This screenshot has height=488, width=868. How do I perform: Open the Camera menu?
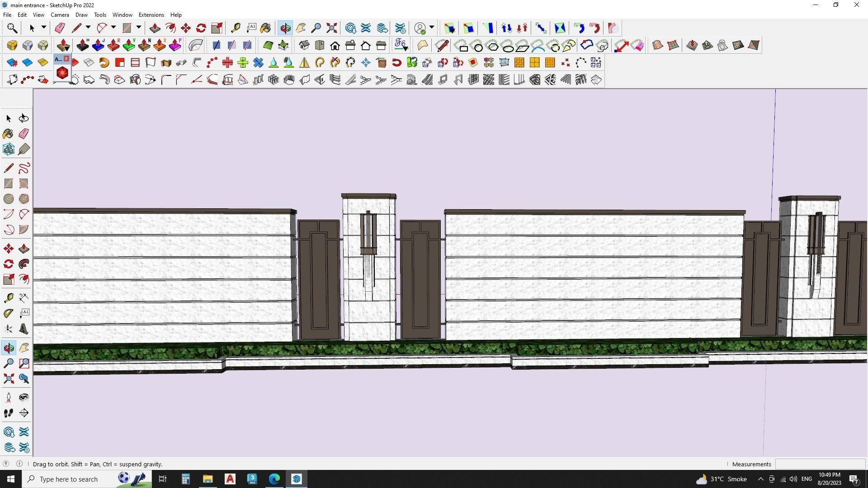point(60,15)
